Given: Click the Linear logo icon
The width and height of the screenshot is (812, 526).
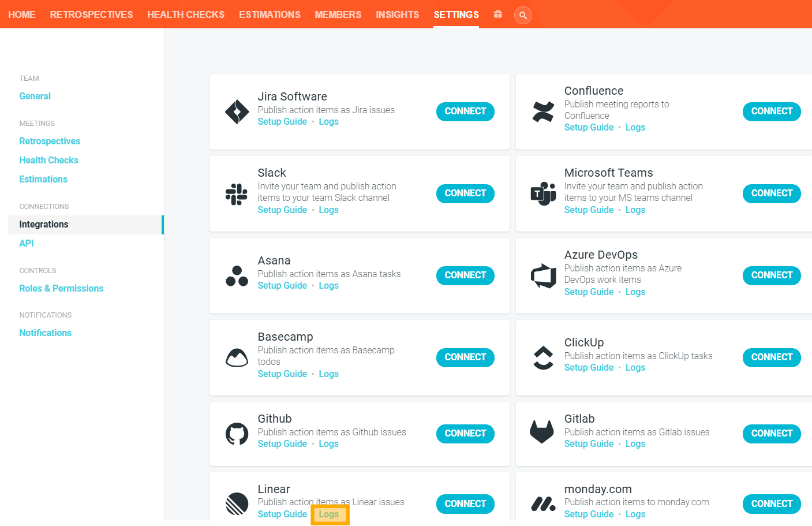Looking at the screenshot, I should (237, 504).
